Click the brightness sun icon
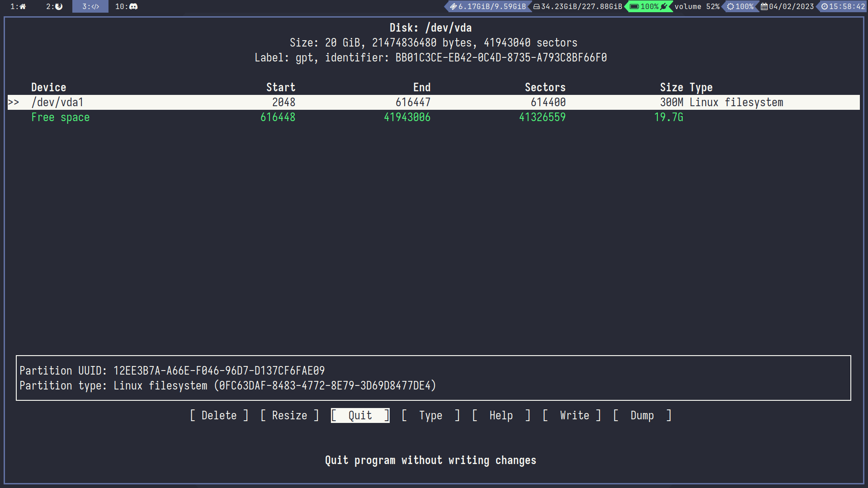The width and height of the screenshot is (868, 488). tap(730, 6)
